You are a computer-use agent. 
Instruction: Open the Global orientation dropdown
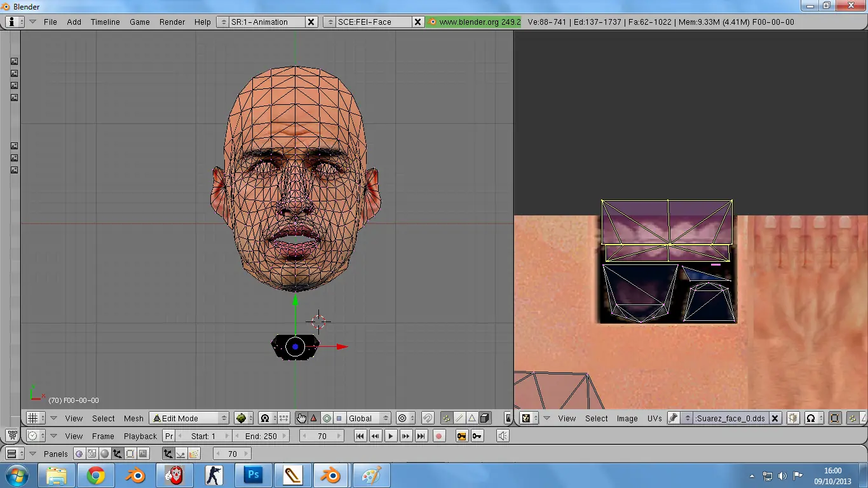pyautogui.click(x=369, y=418)
